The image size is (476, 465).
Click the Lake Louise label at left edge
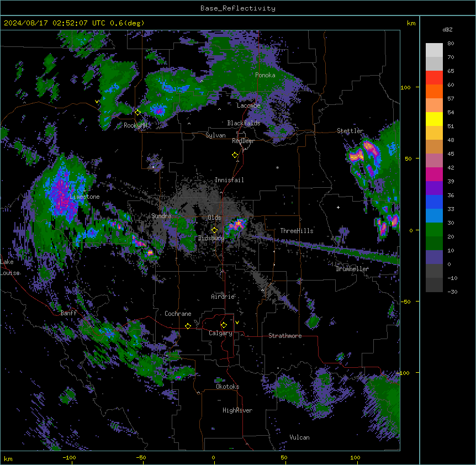10,267
